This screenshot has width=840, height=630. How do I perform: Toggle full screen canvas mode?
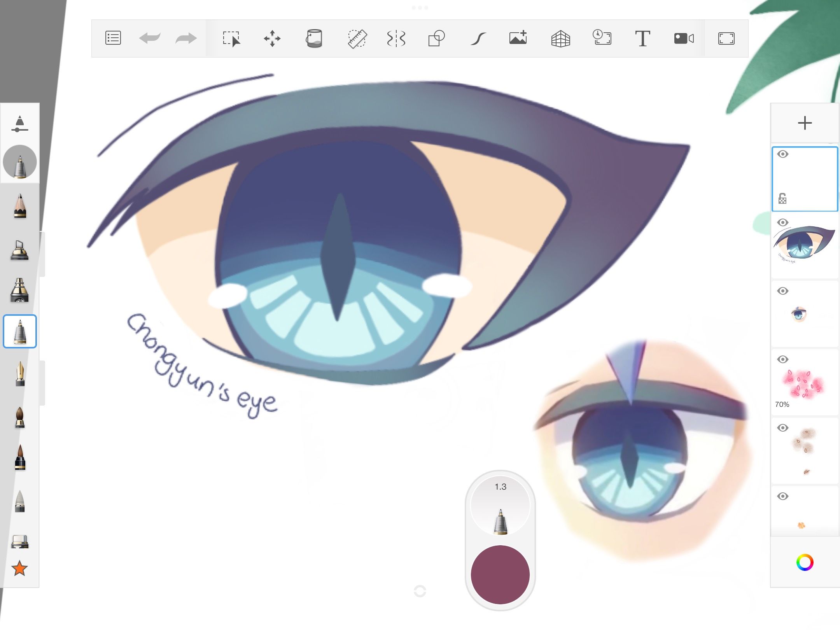[726, 38]
